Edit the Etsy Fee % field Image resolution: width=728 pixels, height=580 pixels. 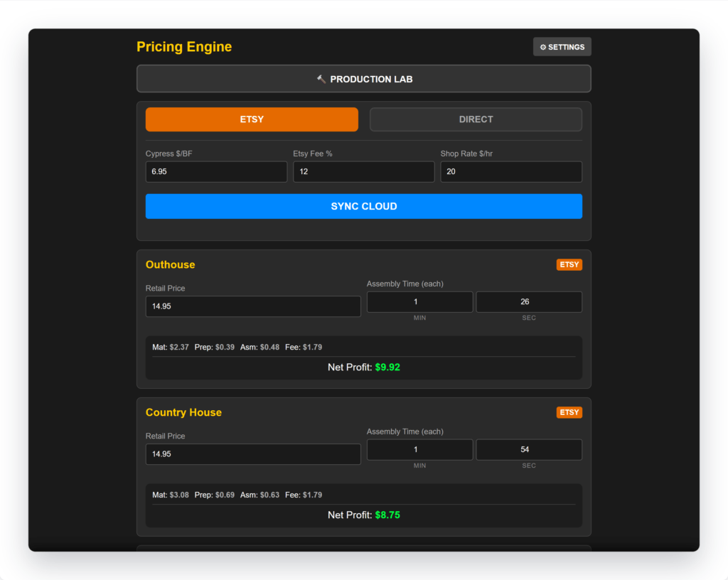pos(363,172)
